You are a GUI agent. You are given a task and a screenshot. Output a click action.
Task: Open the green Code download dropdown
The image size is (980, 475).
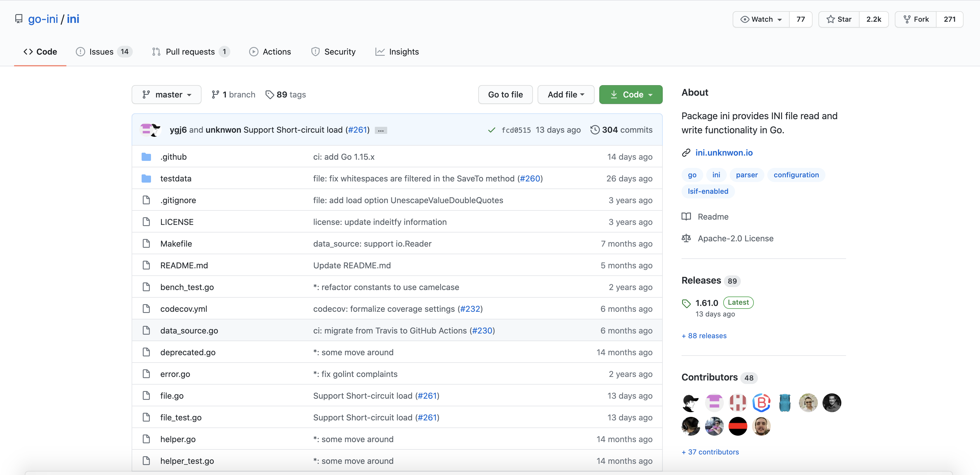point(631,95)
